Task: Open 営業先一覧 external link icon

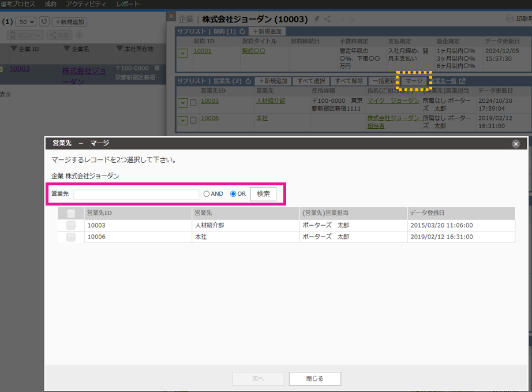Action: pyautogui.click(x=462, y=81)
